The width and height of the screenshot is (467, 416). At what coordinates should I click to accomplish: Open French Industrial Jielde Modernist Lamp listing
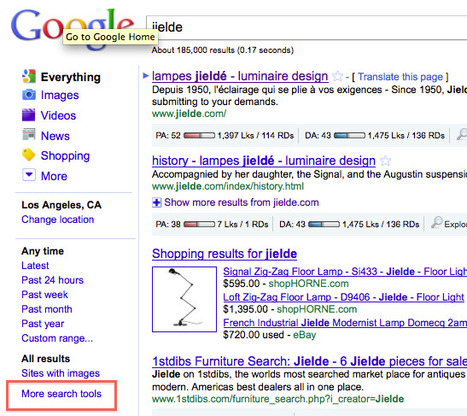tap(345, 323)
